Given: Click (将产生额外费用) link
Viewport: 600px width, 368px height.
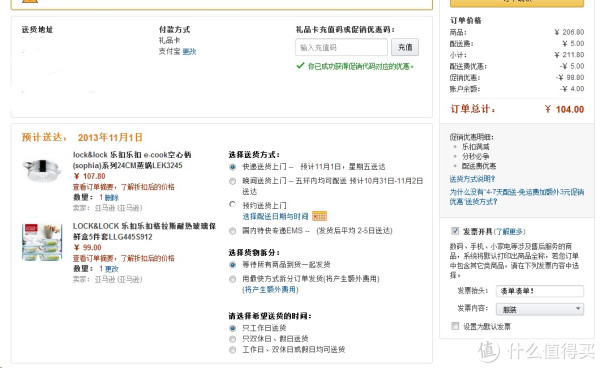Looking at the screenshot, I should click(270, 290).
